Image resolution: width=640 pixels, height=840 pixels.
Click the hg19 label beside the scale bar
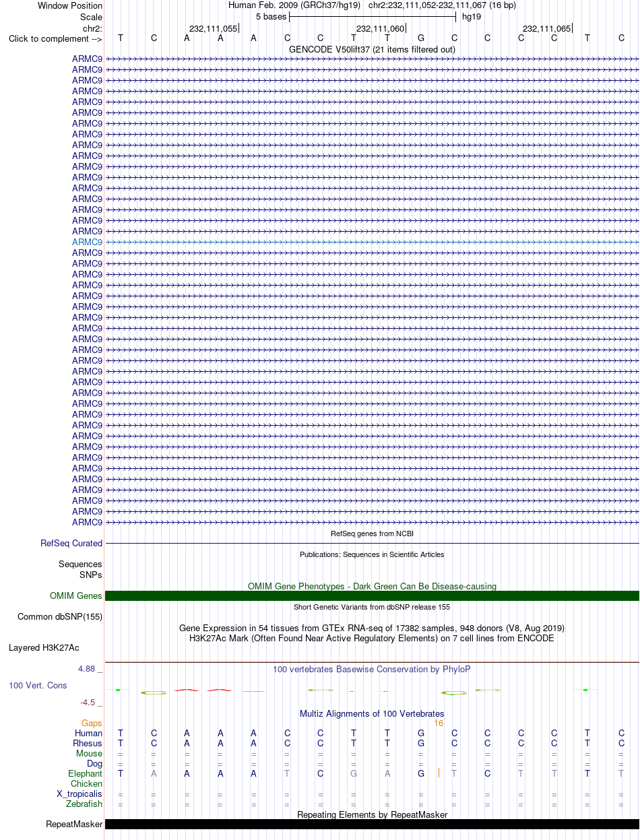click(472, 16)
